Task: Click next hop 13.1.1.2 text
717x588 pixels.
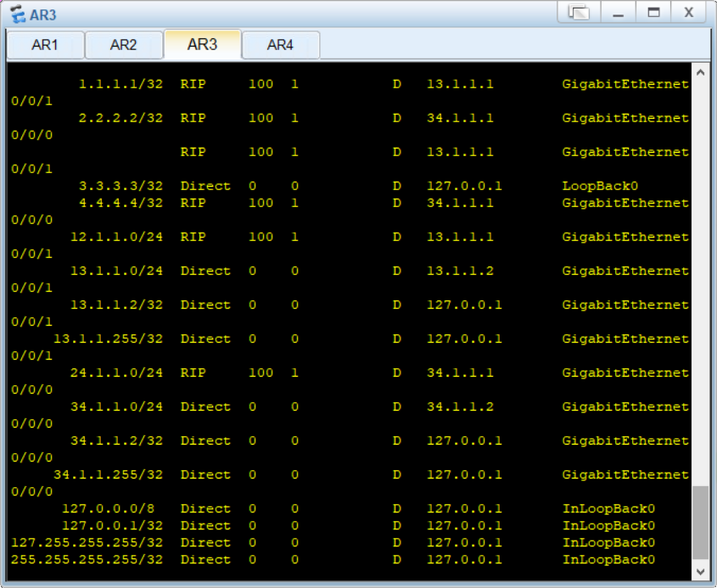Action: (460, 271)
